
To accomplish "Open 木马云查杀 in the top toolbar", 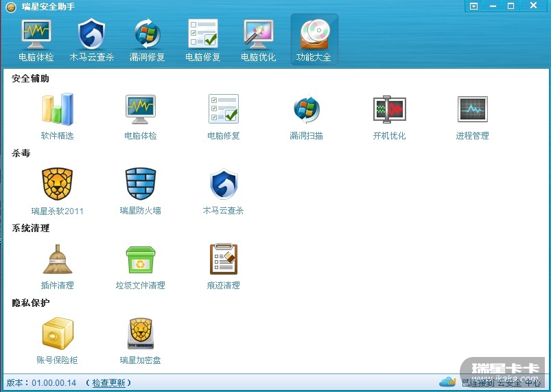I will [91, 41].
